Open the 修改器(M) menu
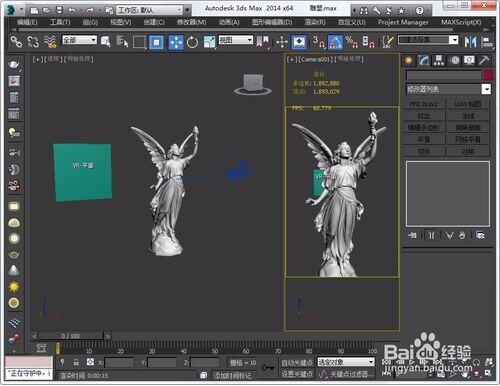500x386 pixels. tap(191, 22)
